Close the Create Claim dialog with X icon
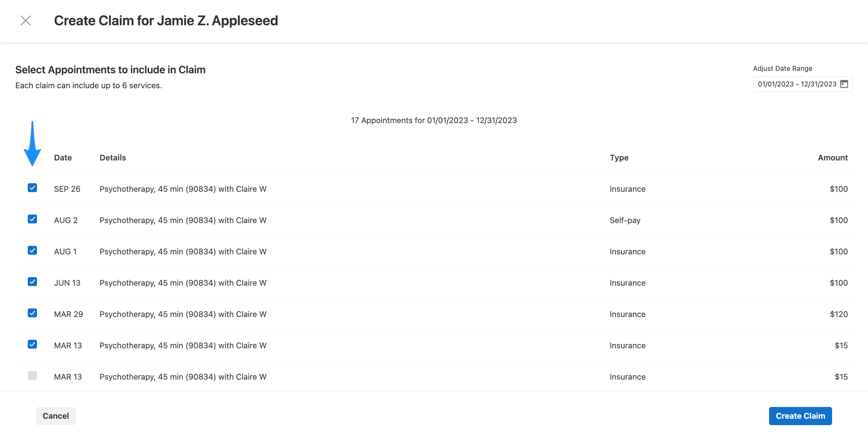The image size is (868, 439). [26, 21]
